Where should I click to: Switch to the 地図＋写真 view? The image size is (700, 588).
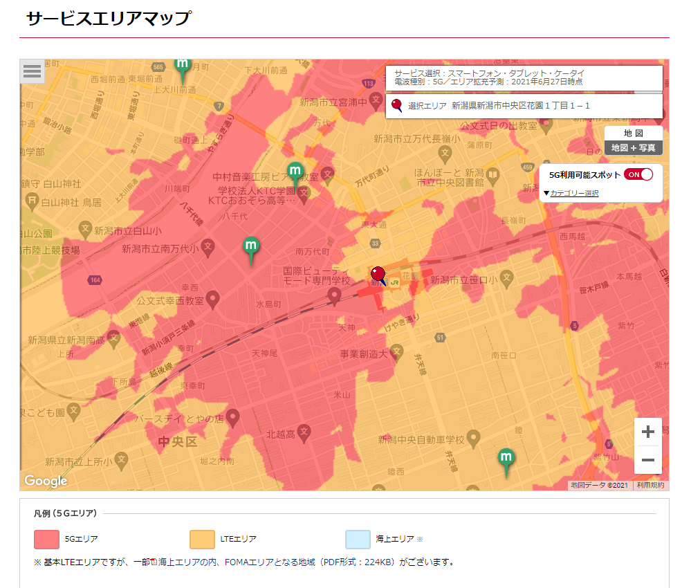(634, 148)
